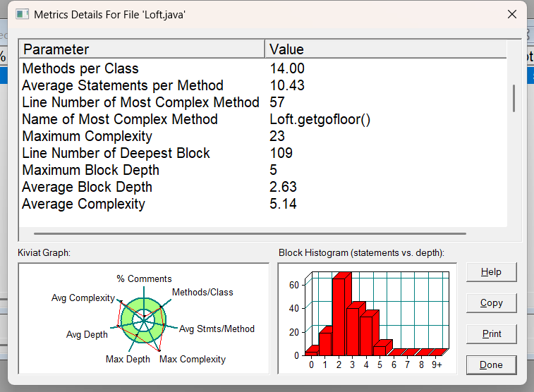Copy the metrics with Copy button

491,303
